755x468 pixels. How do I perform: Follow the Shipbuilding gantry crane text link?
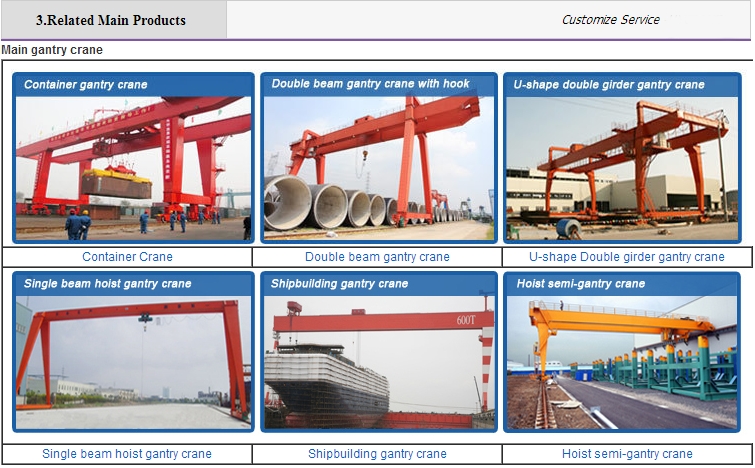coord(377,454)
